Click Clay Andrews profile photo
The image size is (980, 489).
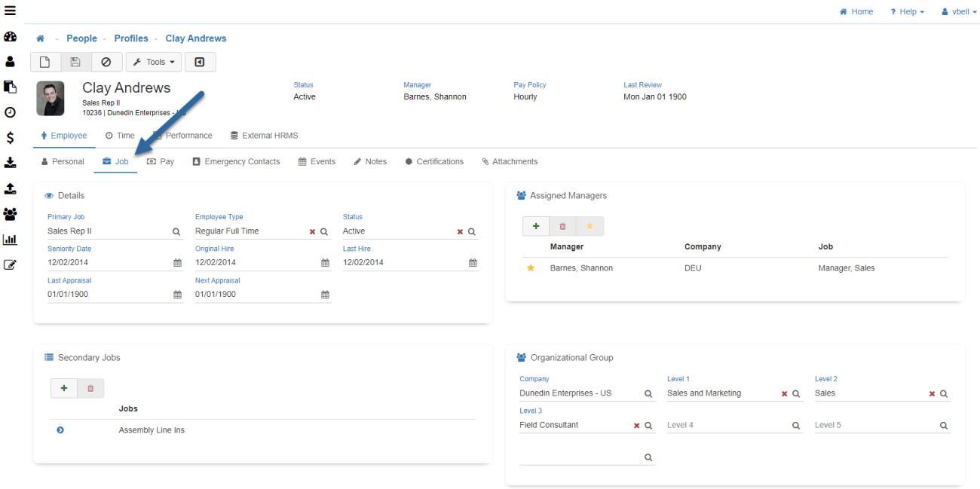coord(51,99)
